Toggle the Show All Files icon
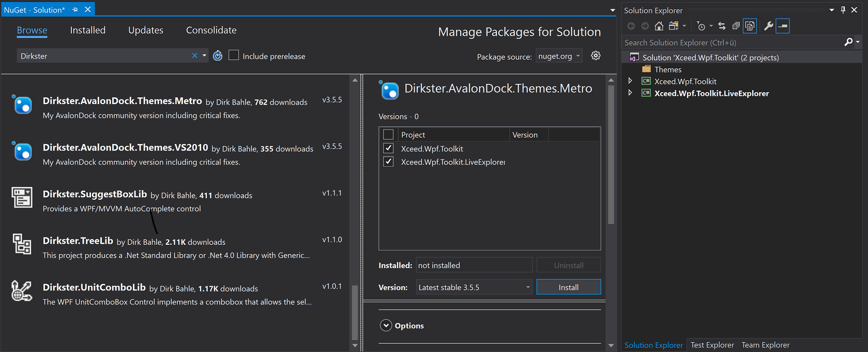This screenshot has height=352, width=868. pos(750,26)
